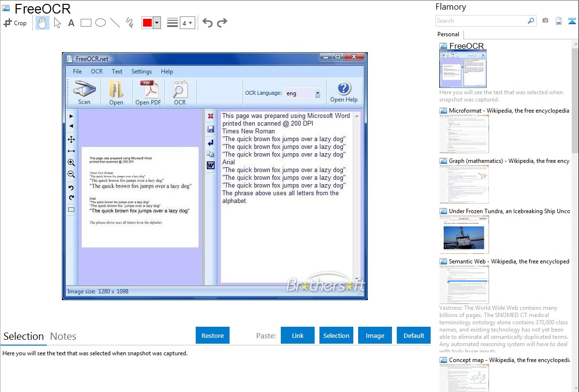Screen dimensions: 579x392
Task: Open the Microformat Wikipedia snapshot thumbnail
Action: click(464, 134)
